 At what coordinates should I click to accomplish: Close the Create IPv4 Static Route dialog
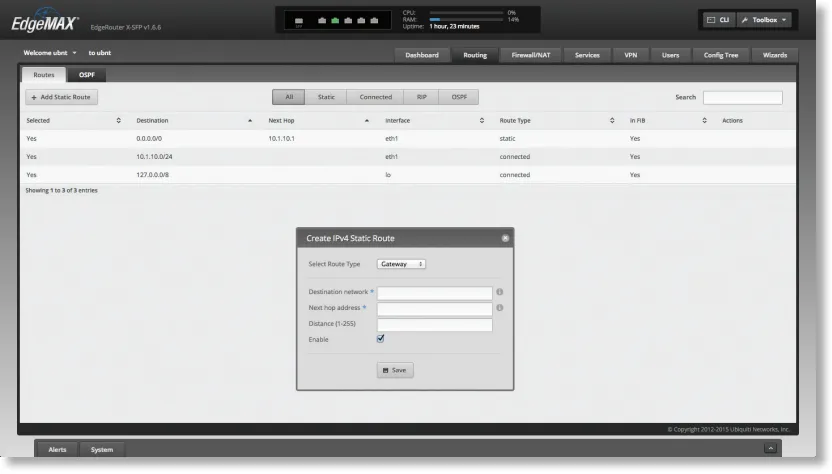505,239
